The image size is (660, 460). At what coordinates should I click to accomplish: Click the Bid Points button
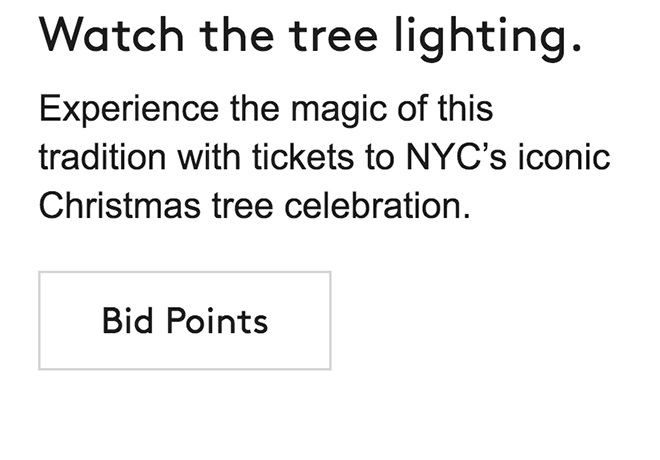(x=185, y=321)
